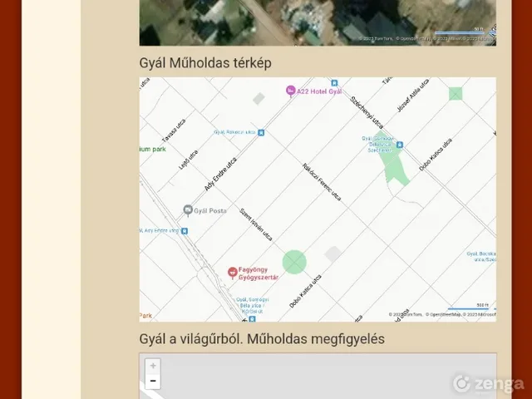The image size is (532, 399).
Task: Click the green circular park on the map
Action: click(x=294, y=262)
